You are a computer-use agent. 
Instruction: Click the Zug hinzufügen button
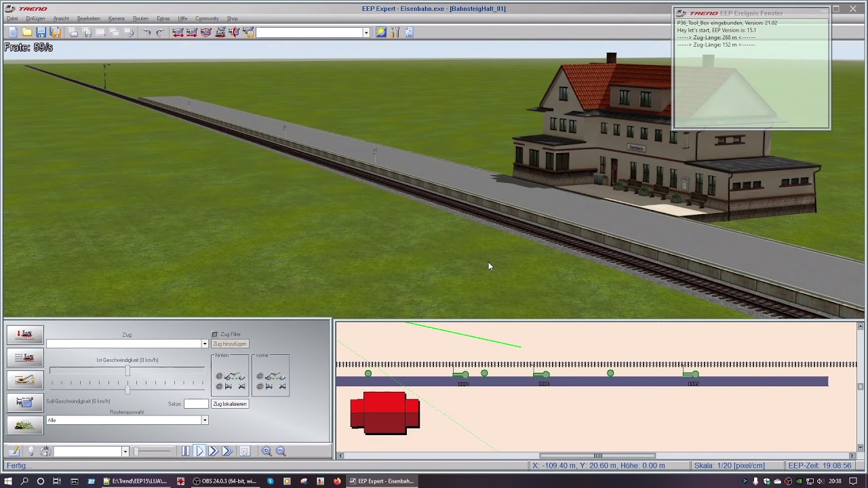[230, 344]
